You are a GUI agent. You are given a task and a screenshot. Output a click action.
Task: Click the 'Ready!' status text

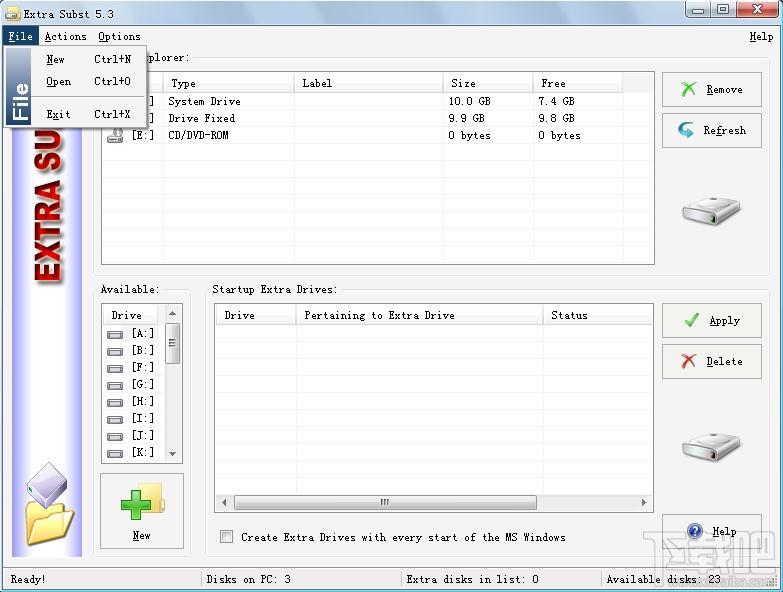[x=27, y=579]
